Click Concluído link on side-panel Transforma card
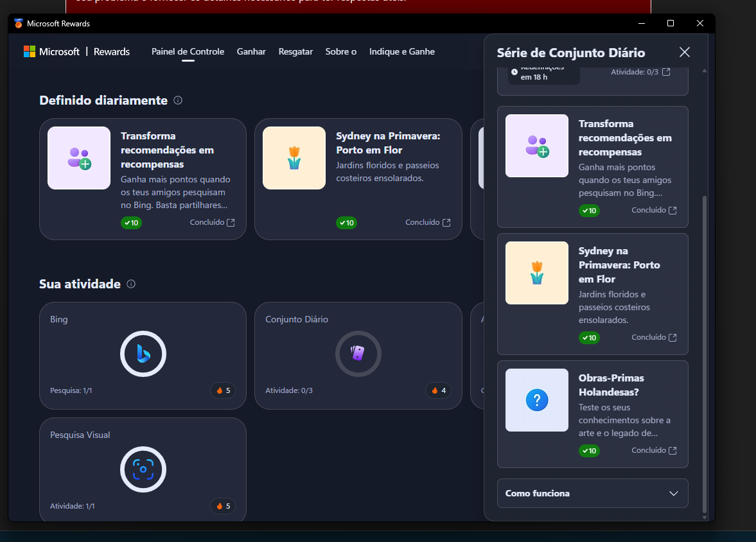 pyautogui.click(x=655, y=210)
